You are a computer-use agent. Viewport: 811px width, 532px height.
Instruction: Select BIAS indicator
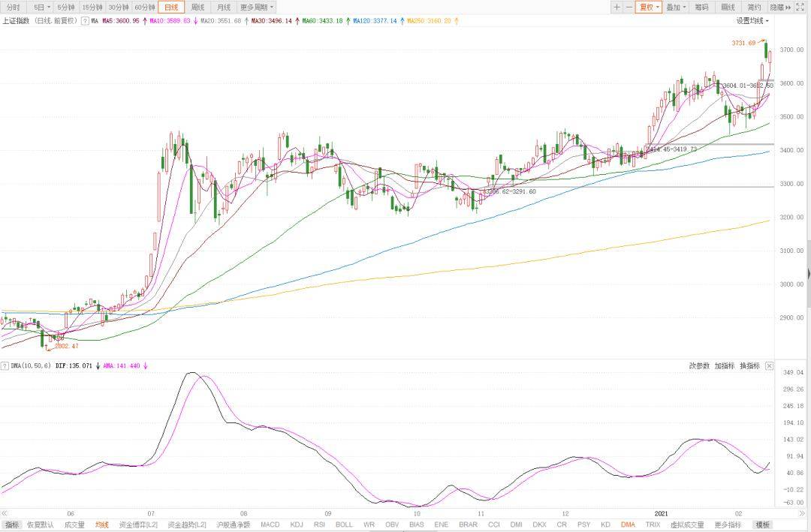coord(416,524)
